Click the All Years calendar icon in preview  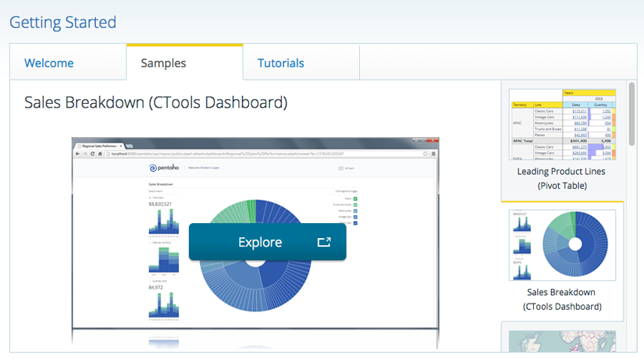pyautogui.click(x=340, y=168)
